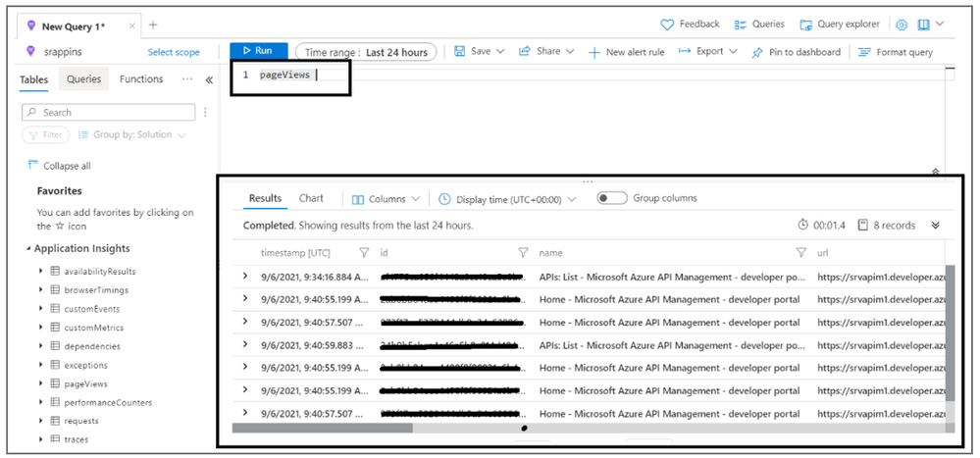Open search options three-dot menu
Screen dimensions: 980x458
point(205,113)
